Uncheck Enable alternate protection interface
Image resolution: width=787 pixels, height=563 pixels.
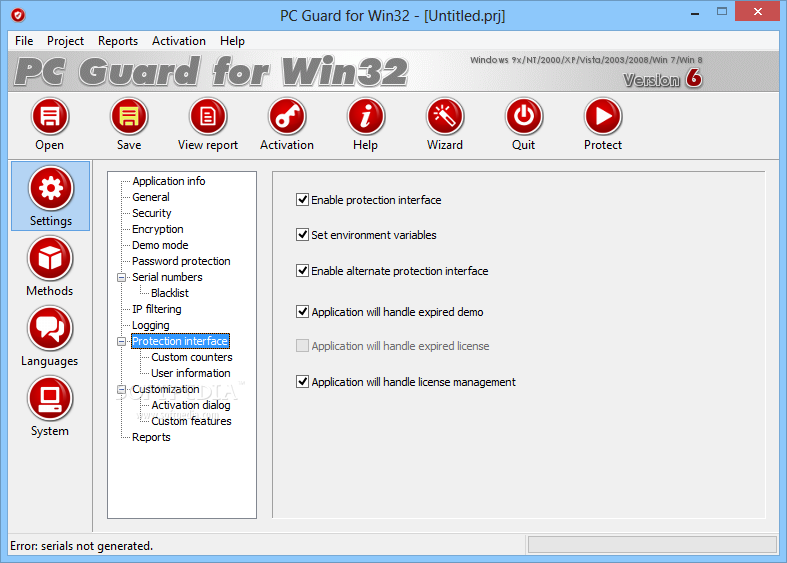tap(302, 271)
